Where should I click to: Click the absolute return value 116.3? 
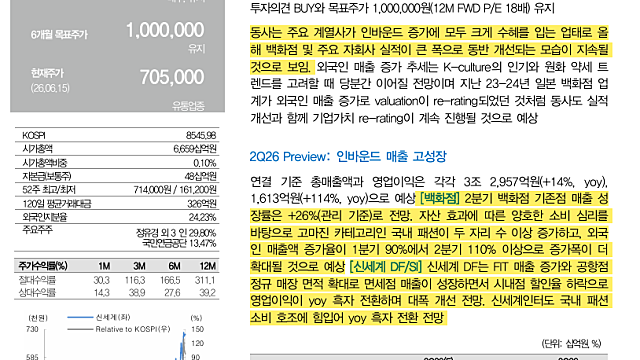(x=135, y=280)
